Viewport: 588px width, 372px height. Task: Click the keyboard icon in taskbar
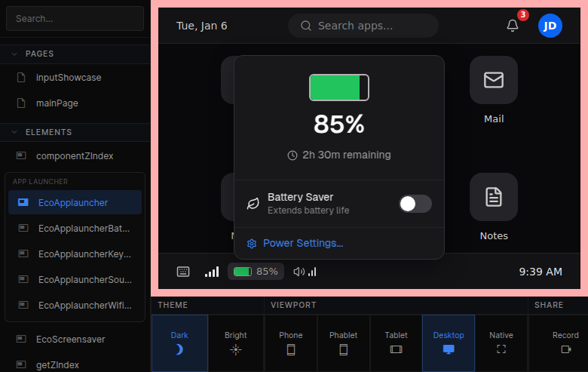pos(183,272)
